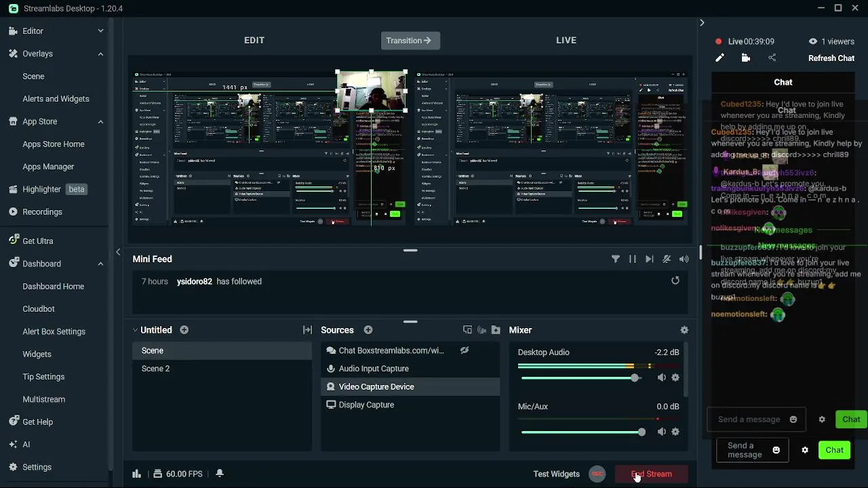The width and height of the screenshot is (868, 488).
Task: Open Cloudbot in Dashboard menu
Action: [x=39, y=309]
